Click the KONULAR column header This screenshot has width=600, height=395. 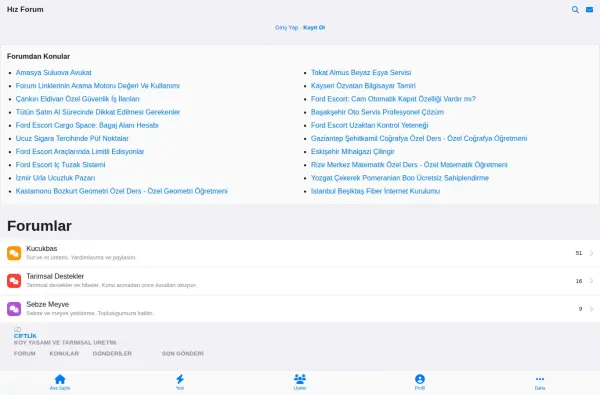(64, 354)
